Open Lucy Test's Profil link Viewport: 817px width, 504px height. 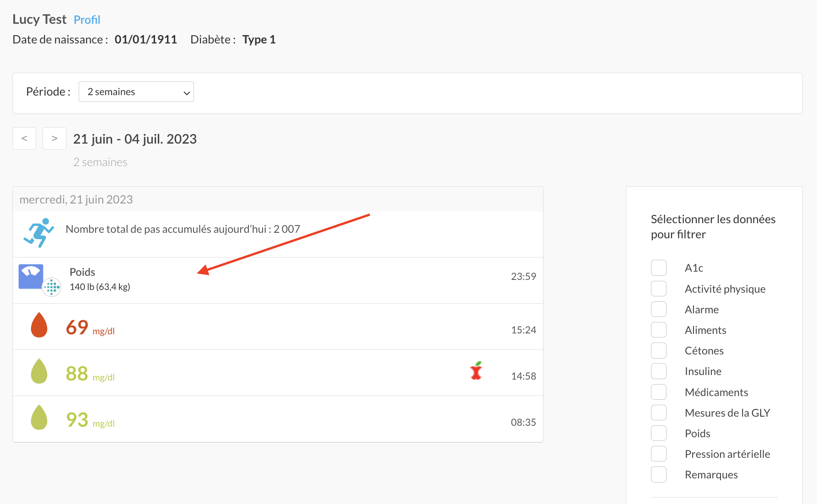coord(87,20)
